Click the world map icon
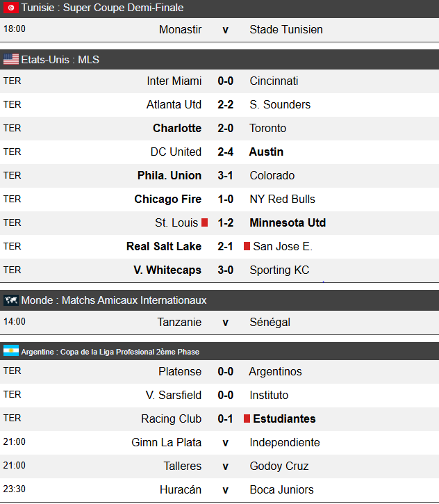 pos(11,300)
